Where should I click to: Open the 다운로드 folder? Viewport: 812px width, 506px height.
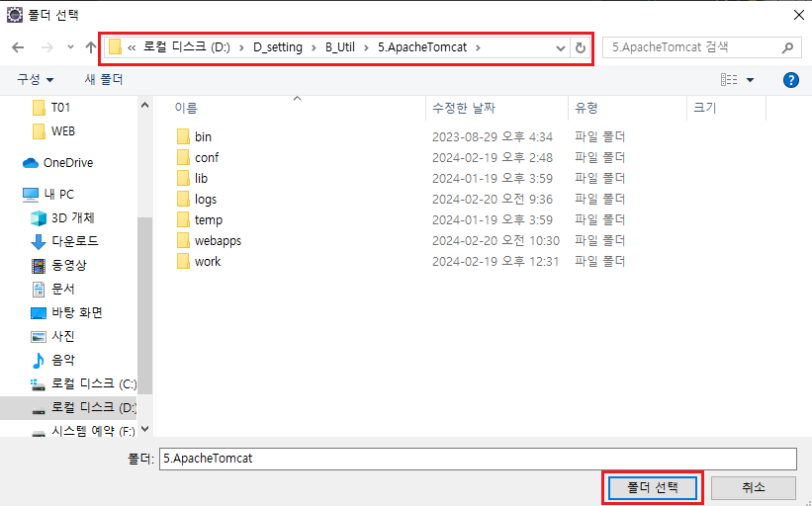[64, 241]
